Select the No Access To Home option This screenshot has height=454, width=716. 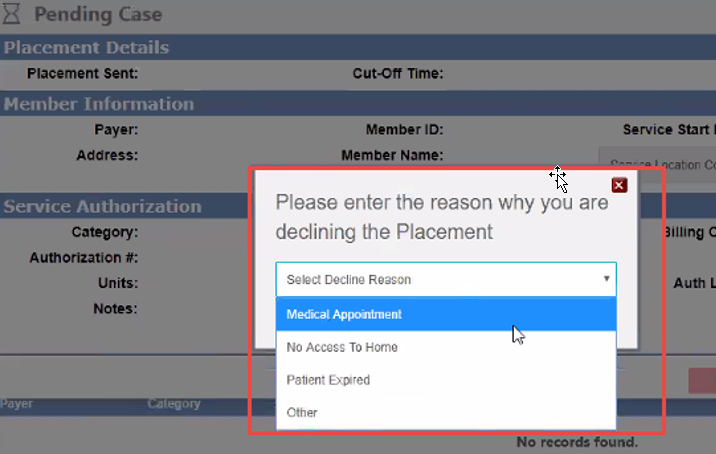pyautogui.click(x=446, y=347)
